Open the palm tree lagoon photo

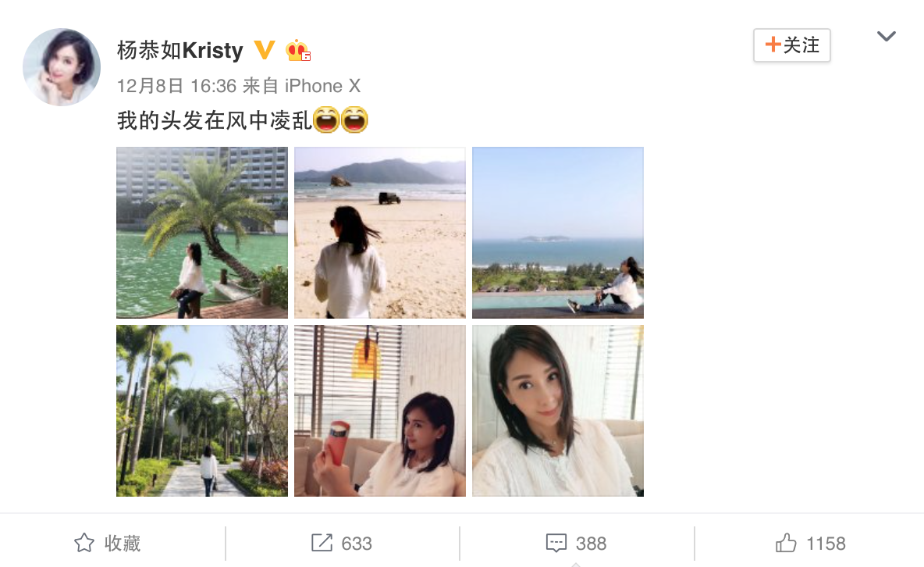[x=202, y=233]
